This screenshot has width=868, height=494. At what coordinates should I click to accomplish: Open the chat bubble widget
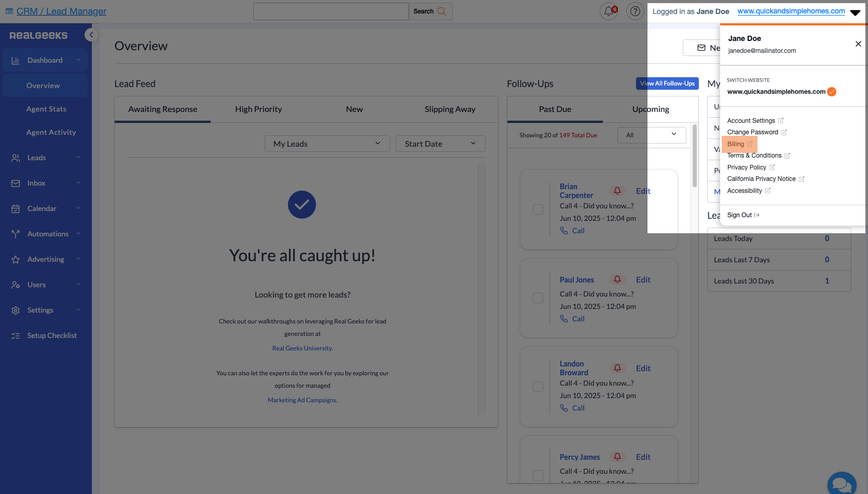[842, 485]
